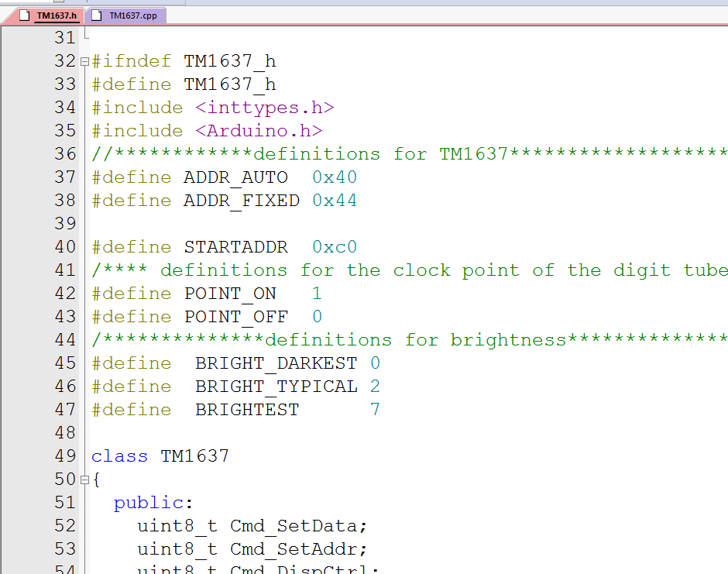Viewport: 728px width, 574px height.
Task: Click the Cmd_SetData member declaration
Action: pyautogui.click(x=293, y=525)
